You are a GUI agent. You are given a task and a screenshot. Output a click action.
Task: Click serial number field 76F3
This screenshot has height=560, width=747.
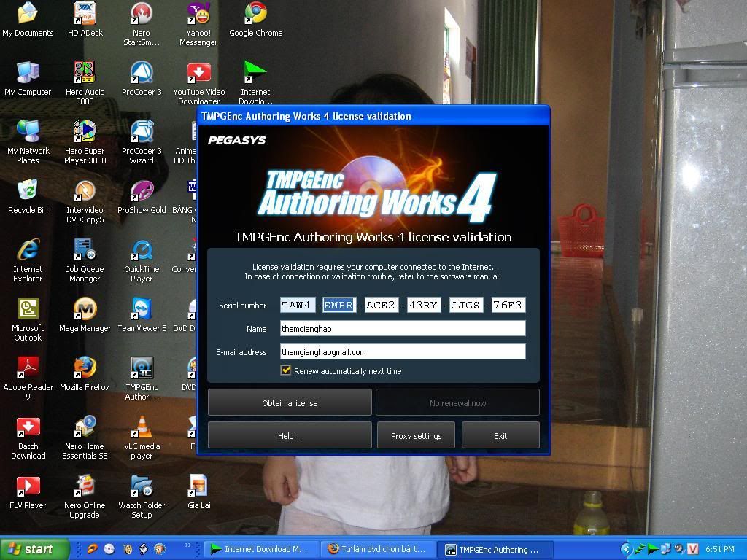[508, 305]
